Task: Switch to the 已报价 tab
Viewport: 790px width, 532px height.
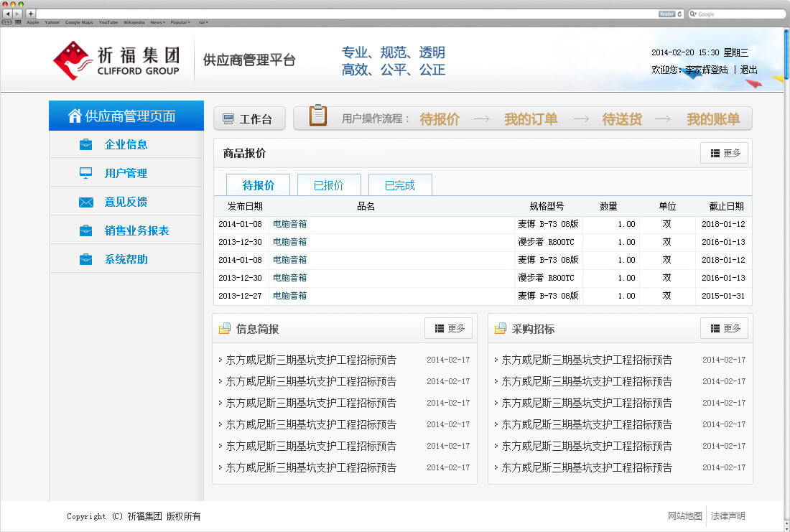Action: pyautogui.click(x=329, y=185)
